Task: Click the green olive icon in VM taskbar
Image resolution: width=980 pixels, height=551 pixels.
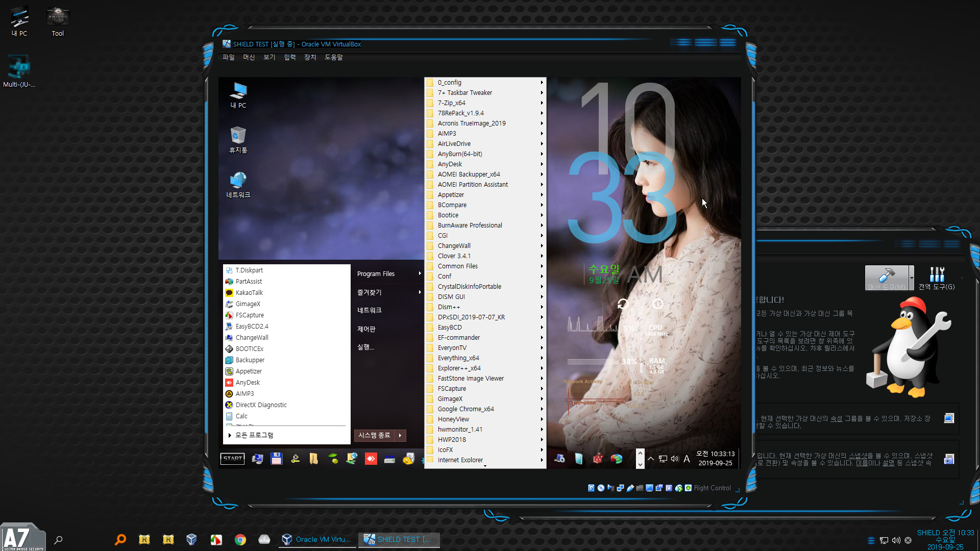Action: coord(333,459)
